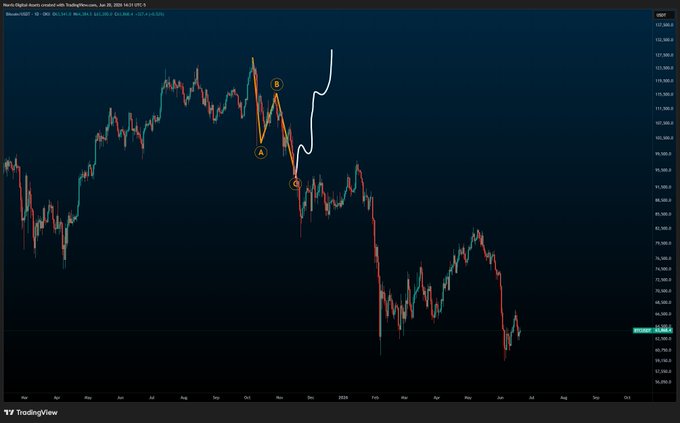Click the 60,750.0 price axis label
680x423 pixels.
point(665,350)
